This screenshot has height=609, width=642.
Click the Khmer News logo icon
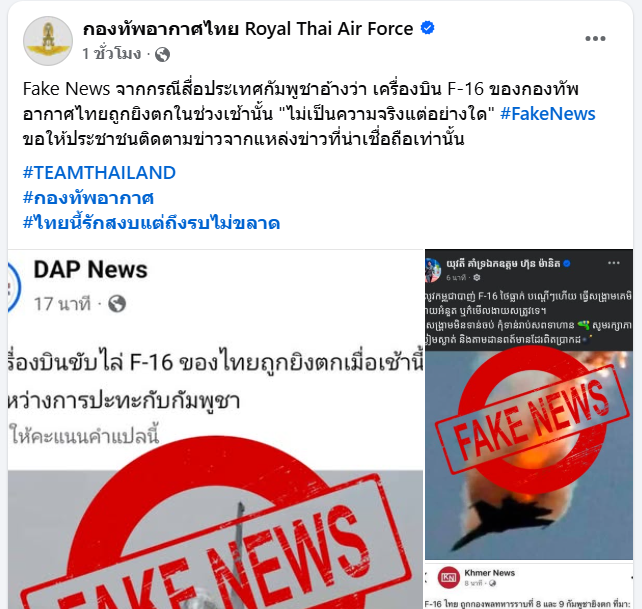click(x=449, y=577)
